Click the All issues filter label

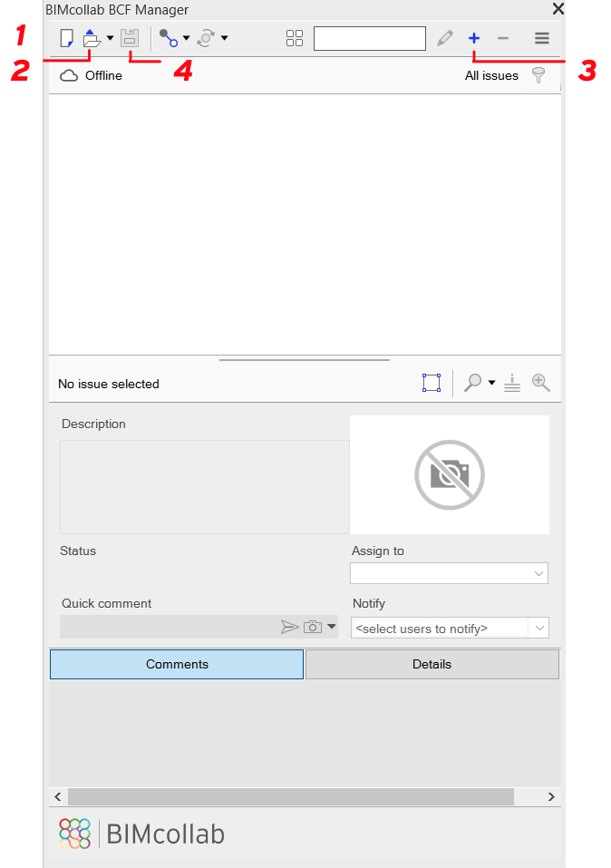[491, 76]
